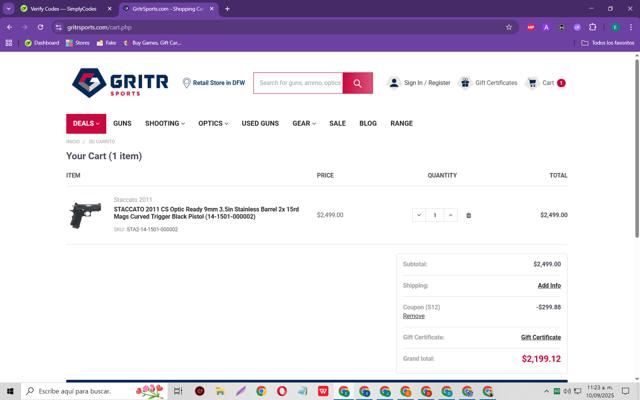This screenshot has width=640, height=400.
Task: Remove the coupon via Remove link
Action: [x=413, y=316]
